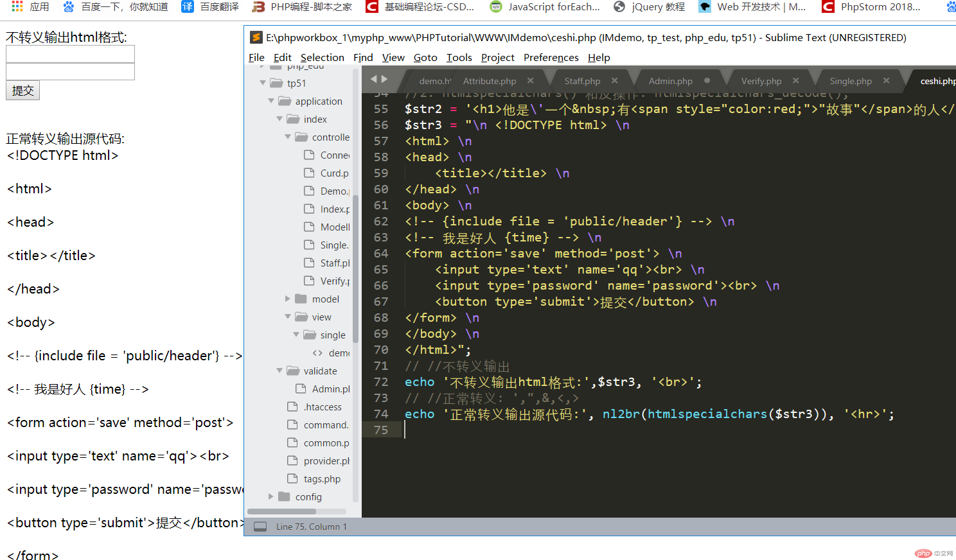This screenshot has height=560, width=956.
Task: Open the Goto menu
Action: click(425, 57)
